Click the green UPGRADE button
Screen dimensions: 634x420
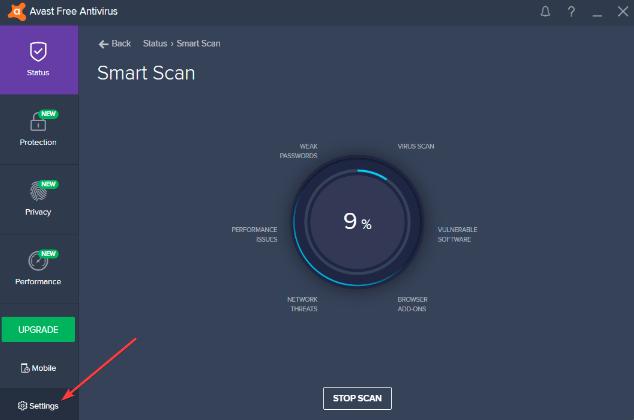click(38, 329)
